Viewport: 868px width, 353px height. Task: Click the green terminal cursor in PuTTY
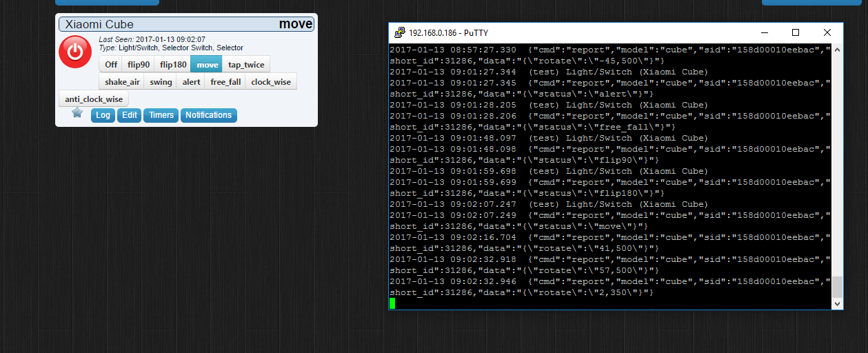click(x=392, y=303)
